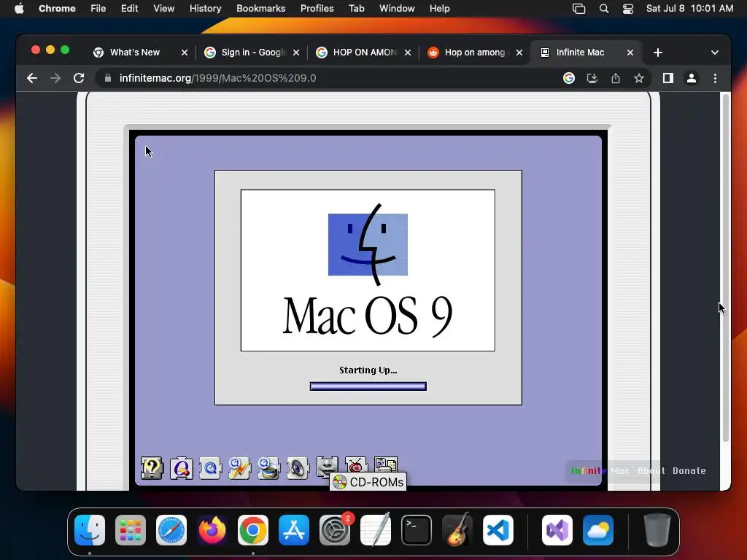This screenshot has width=747, height=560.
Task: Expand the tab search chevron
Action: pyautogui.click(x=715, y=52)
